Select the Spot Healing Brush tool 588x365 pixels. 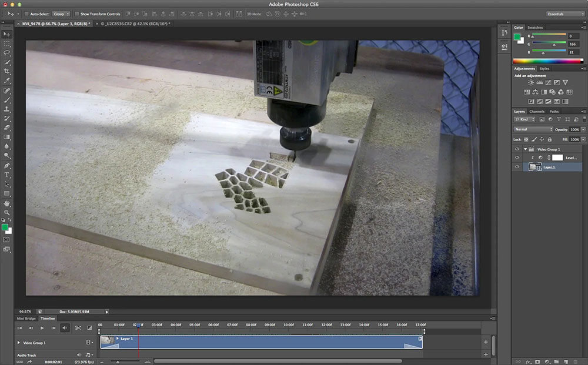pos(6,91)
